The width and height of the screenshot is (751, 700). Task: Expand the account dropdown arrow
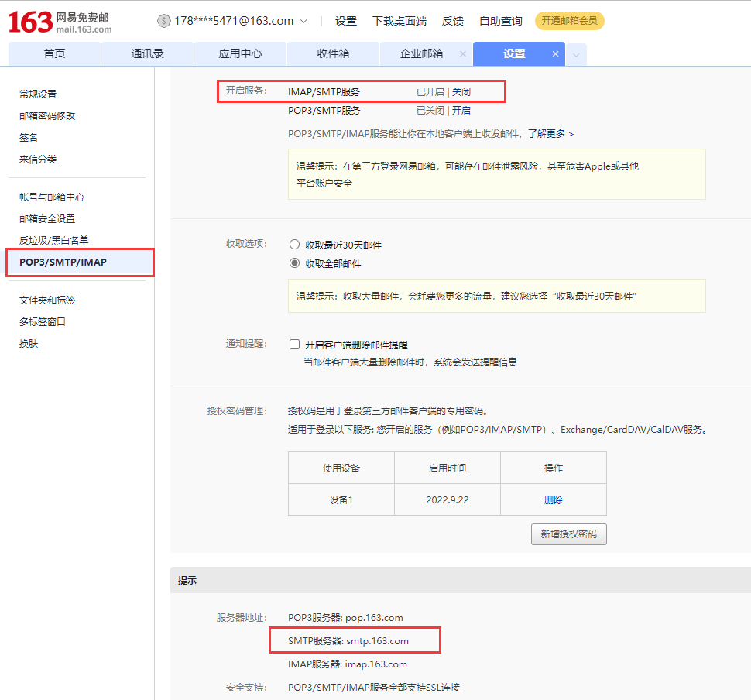(303, 21)
